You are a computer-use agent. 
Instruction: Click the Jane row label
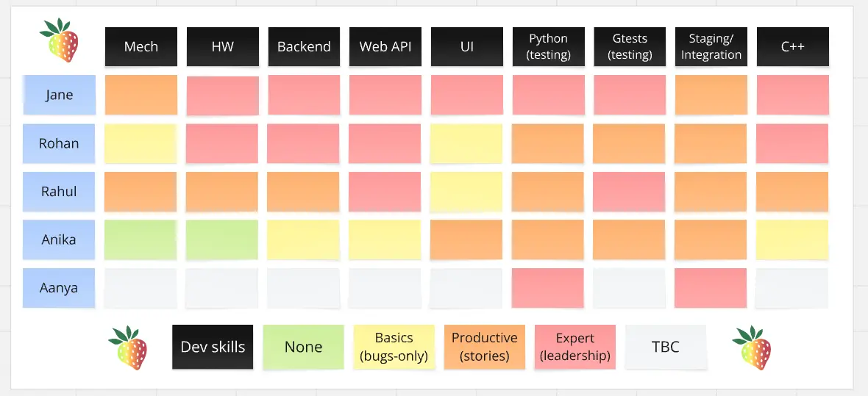click(59, 95)
